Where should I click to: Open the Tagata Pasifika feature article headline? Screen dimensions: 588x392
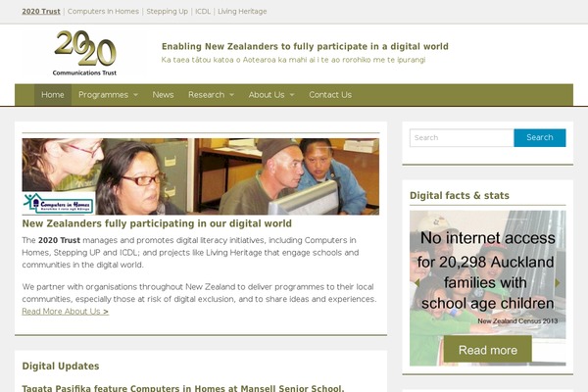click(183, 388)
